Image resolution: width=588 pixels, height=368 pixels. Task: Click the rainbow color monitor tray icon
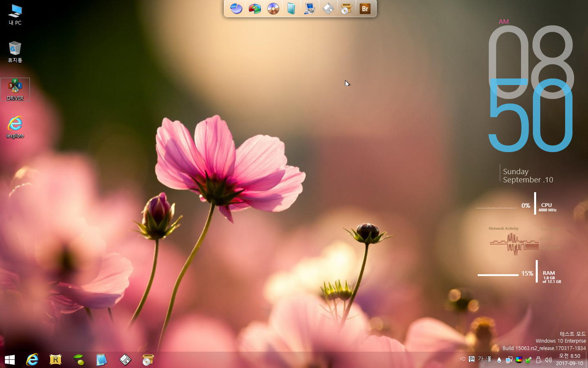(519, 360)
